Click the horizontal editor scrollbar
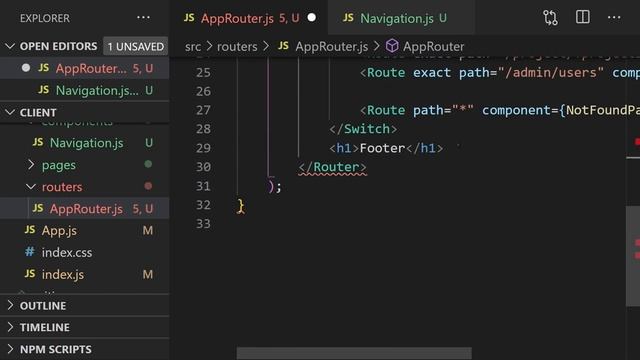The width and height of the screenshot is (640, 360). [354, 353]
